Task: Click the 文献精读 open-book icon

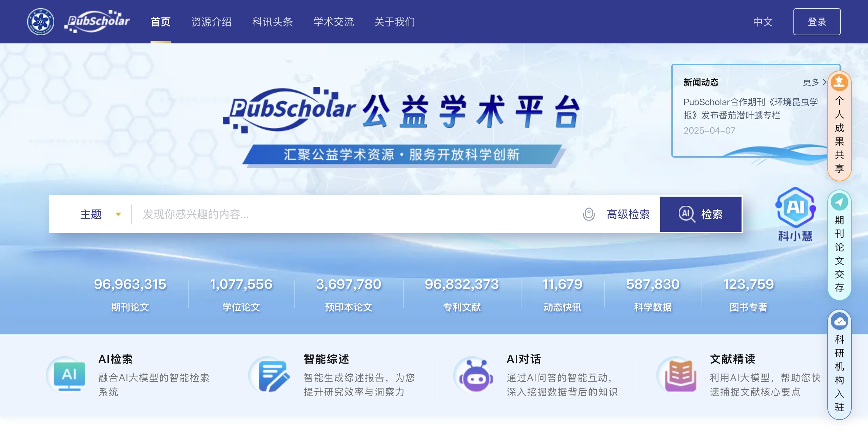Action: coord(680,376)
